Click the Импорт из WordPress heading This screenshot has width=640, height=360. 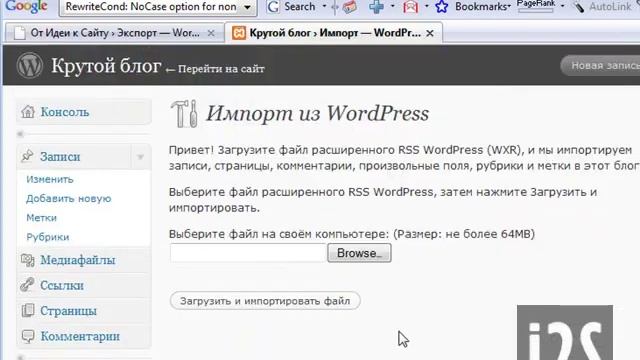[318, 113]
